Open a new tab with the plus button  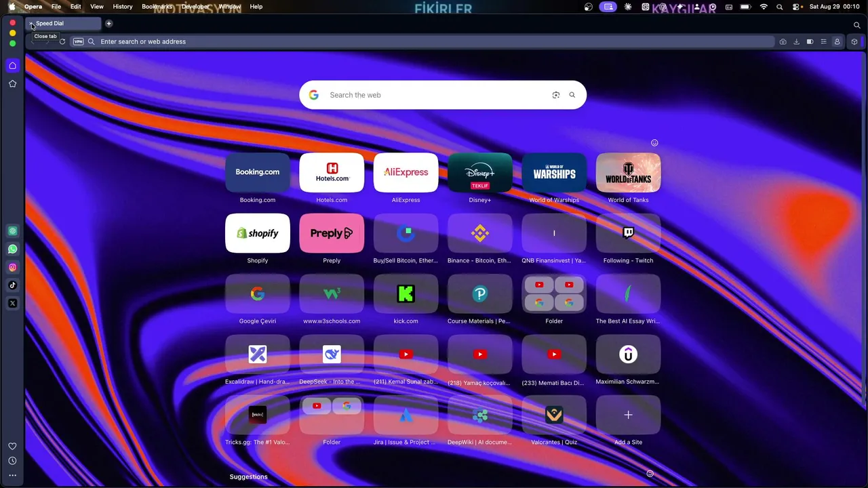tap(108, 24)
